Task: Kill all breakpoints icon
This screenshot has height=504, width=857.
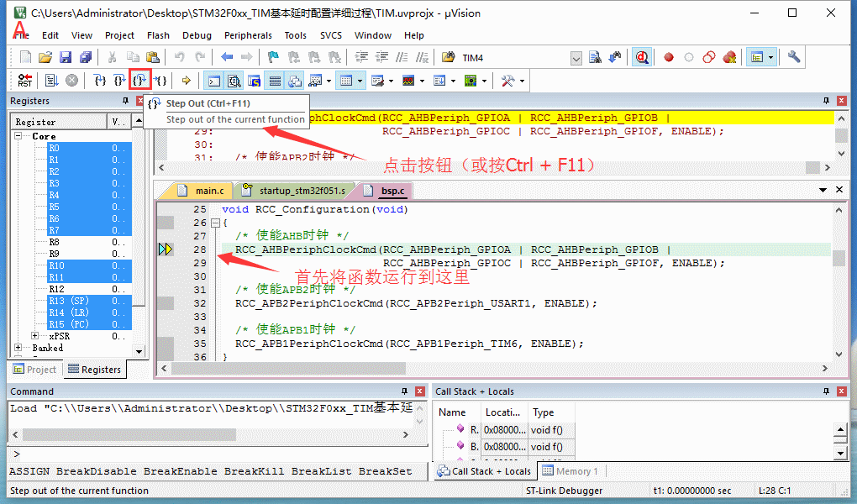Action: click(729, 57)
